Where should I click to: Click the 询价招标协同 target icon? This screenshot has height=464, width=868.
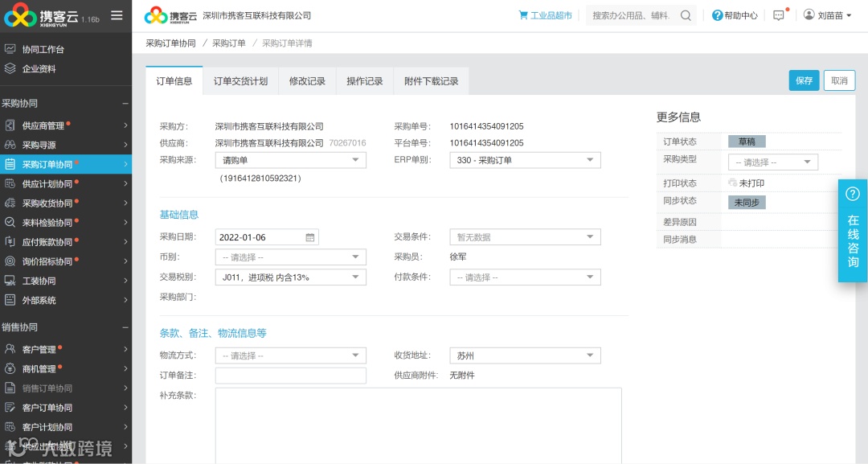10,261
